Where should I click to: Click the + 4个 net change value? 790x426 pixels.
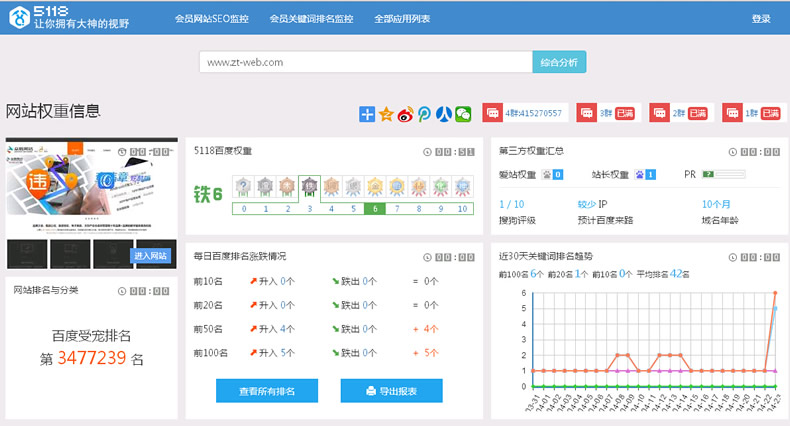(x=426, y=329)
